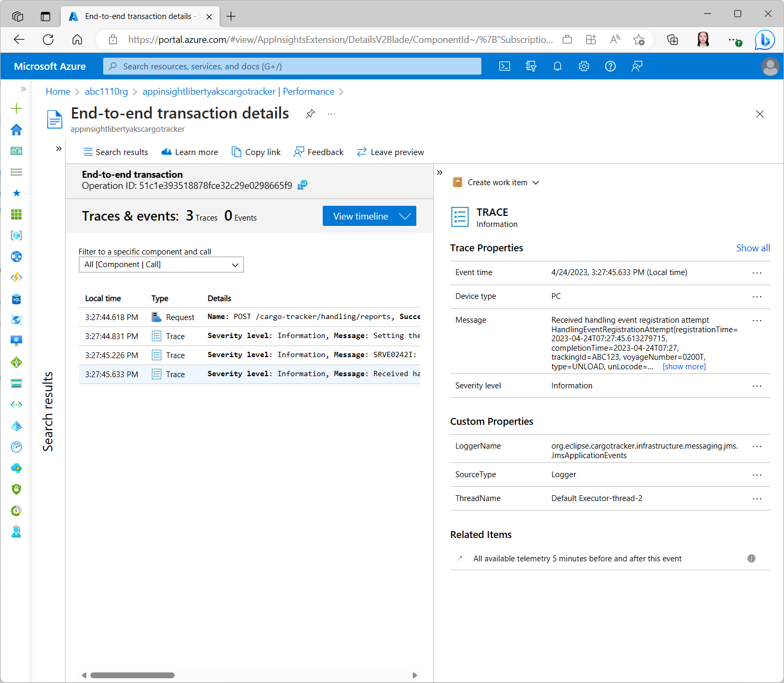Close the End-to-end transaction details blade
Viewport: 784px width, 683px height.
760,114
